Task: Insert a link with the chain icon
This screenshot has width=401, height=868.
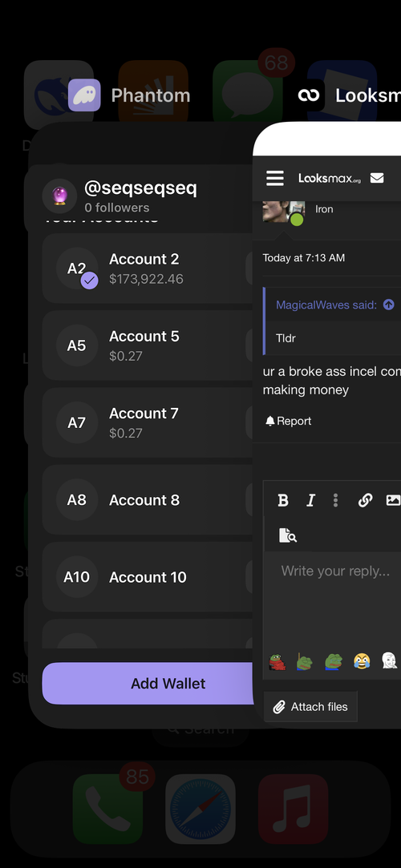Action: point(365,500)
